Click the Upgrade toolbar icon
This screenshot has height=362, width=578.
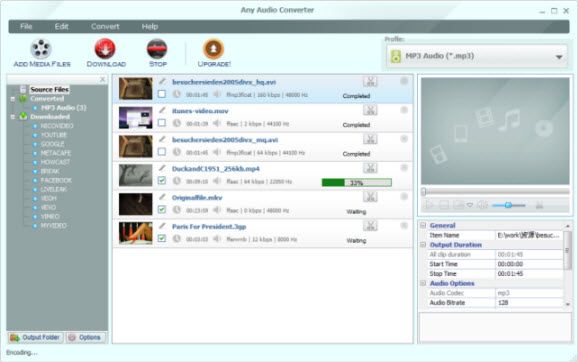click(213, 48)
